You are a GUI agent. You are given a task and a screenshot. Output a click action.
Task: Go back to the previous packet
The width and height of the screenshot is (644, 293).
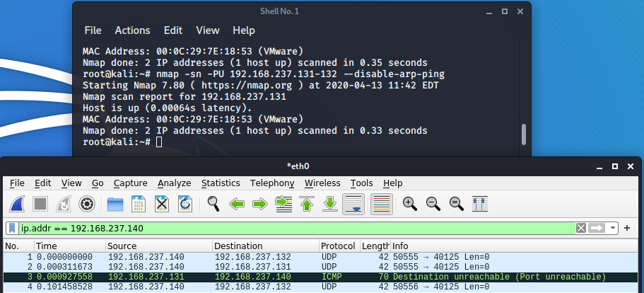237,204
